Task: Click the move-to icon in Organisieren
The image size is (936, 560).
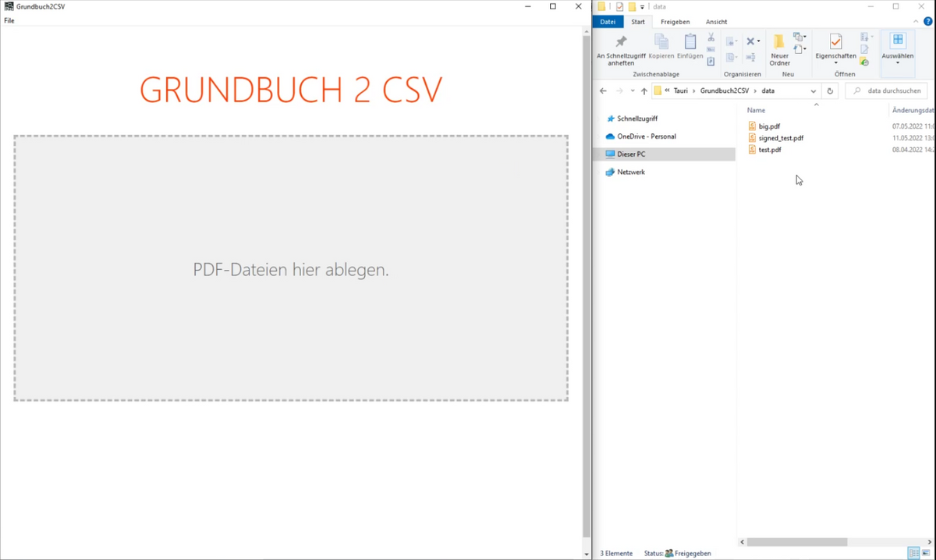Action: click(731, 42)
